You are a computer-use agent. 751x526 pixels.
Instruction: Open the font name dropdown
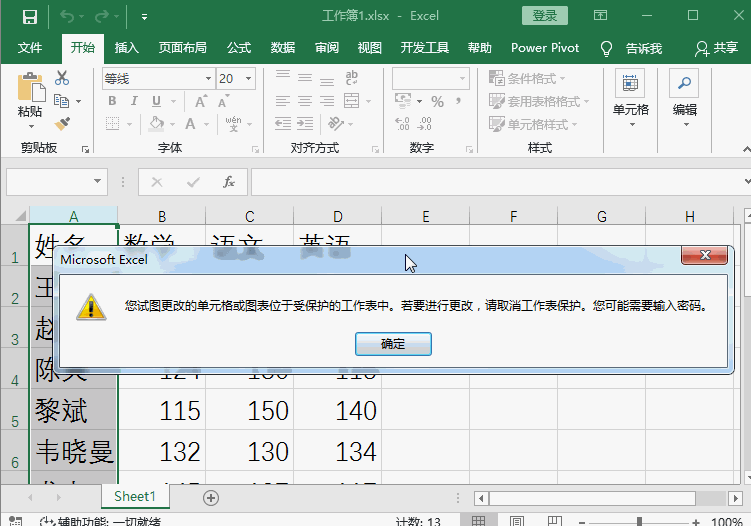tap(207, 78)
